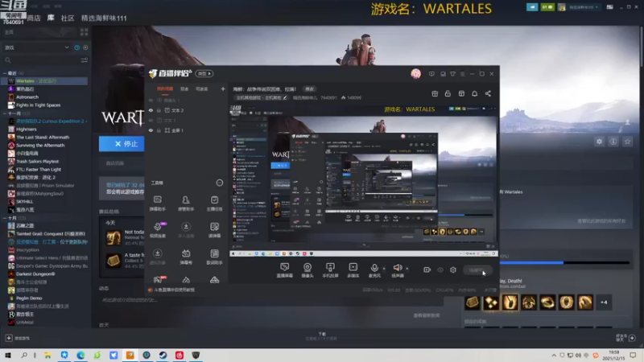The width and height of the screenshot is (644, 362).
Task: Click the Wartales achievement progress bar
Action: coord(564,263)
